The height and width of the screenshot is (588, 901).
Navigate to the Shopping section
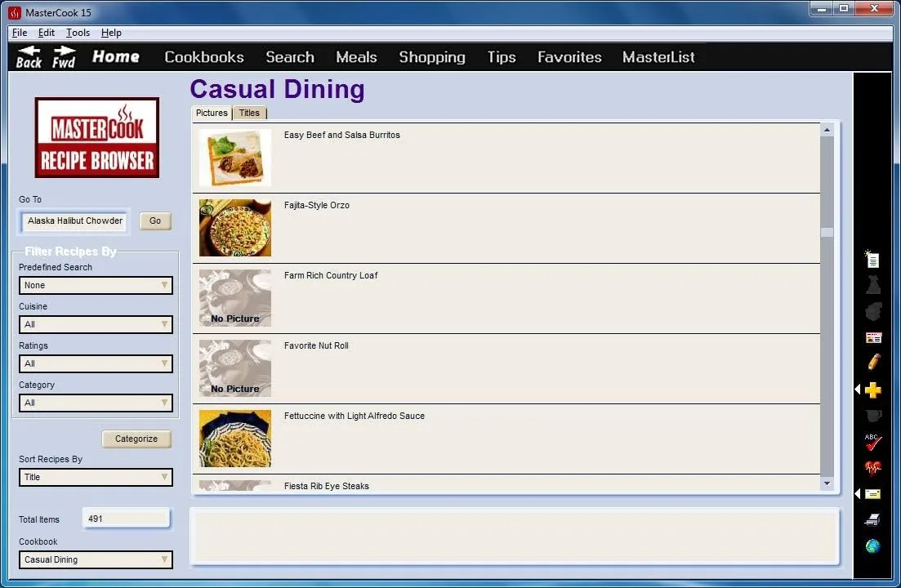pos(431,57)
